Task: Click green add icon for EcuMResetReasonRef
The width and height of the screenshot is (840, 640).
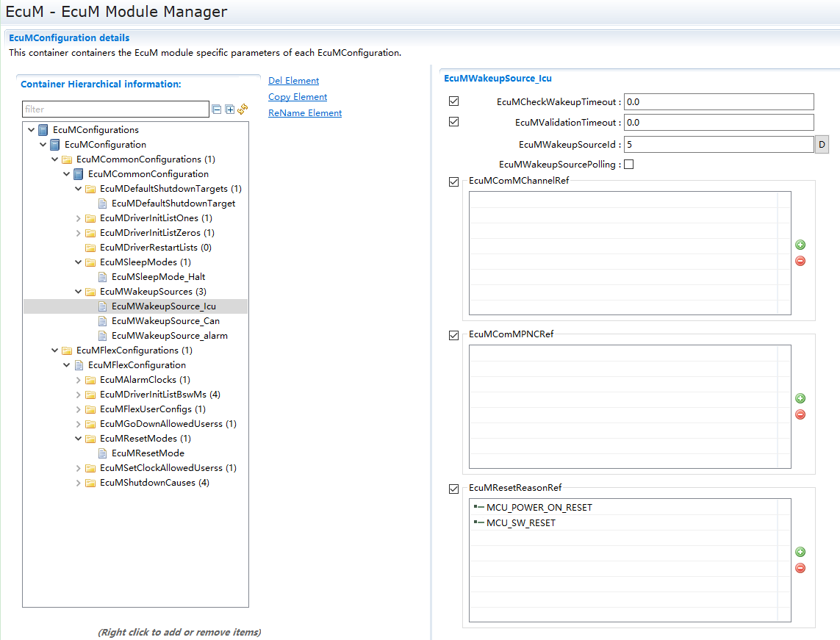Action: point(800,552)
